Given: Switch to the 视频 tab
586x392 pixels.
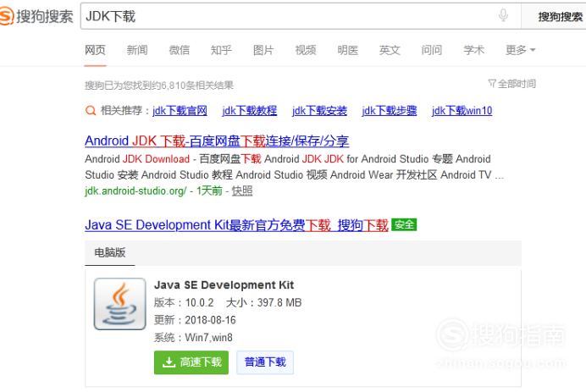Looking at the screenshot, I should (x=306, y=50).
